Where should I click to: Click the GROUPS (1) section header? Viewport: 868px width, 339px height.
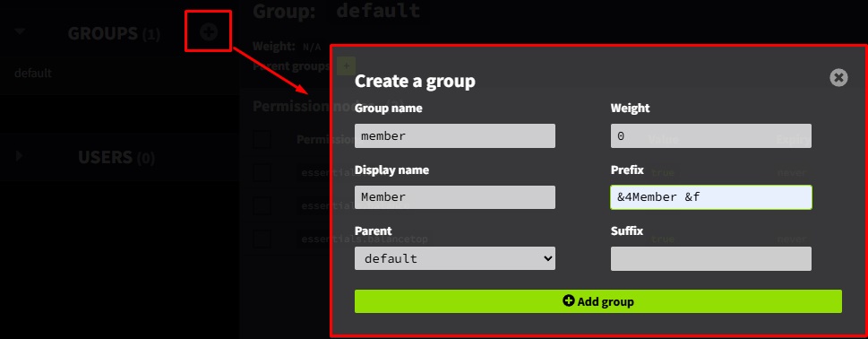114,34
